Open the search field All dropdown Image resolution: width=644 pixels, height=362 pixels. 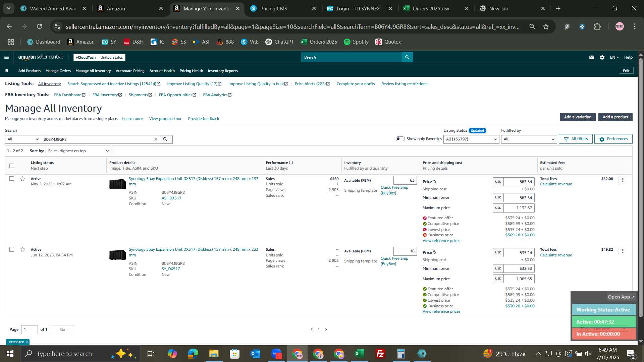tap(23, 139)
